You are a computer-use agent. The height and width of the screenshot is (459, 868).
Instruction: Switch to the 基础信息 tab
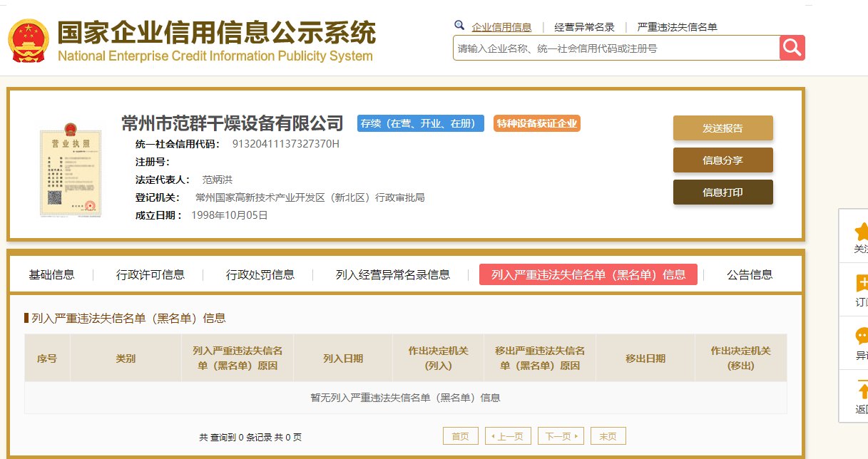[51, 274]
